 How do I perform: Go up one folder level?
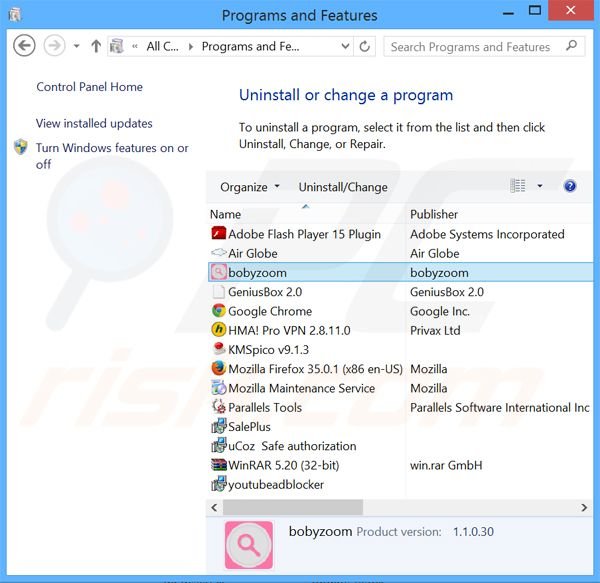(96, 46)
